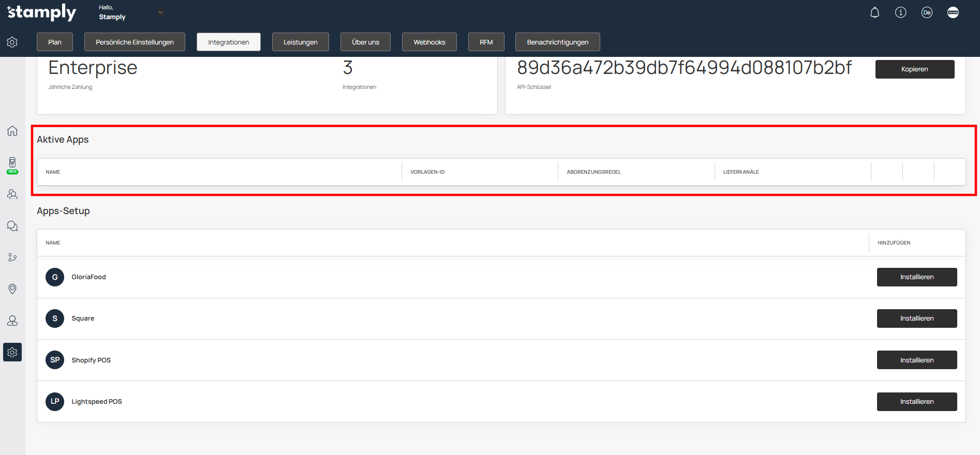Select the RFM tab

pos(486,42)
